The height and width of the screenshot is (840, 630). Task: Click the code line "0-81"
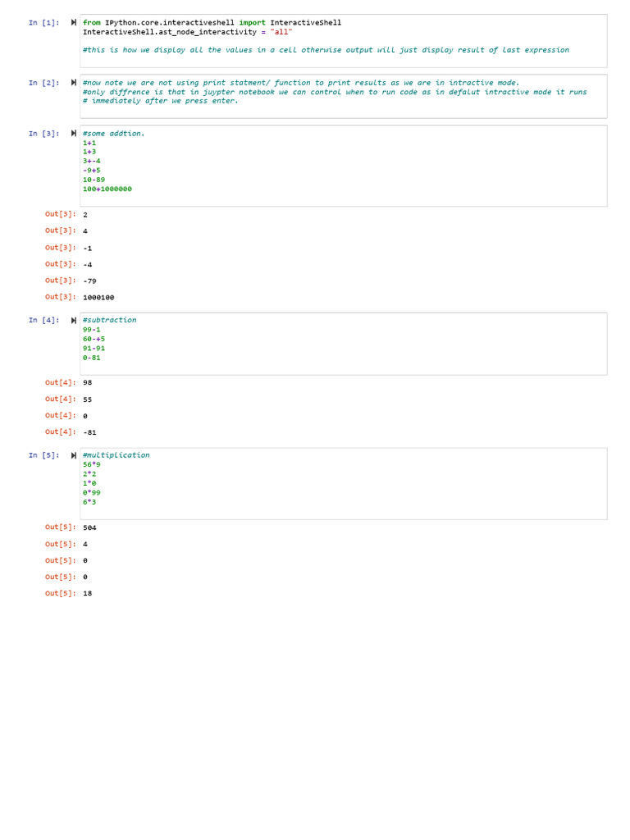tap(92, 358)
